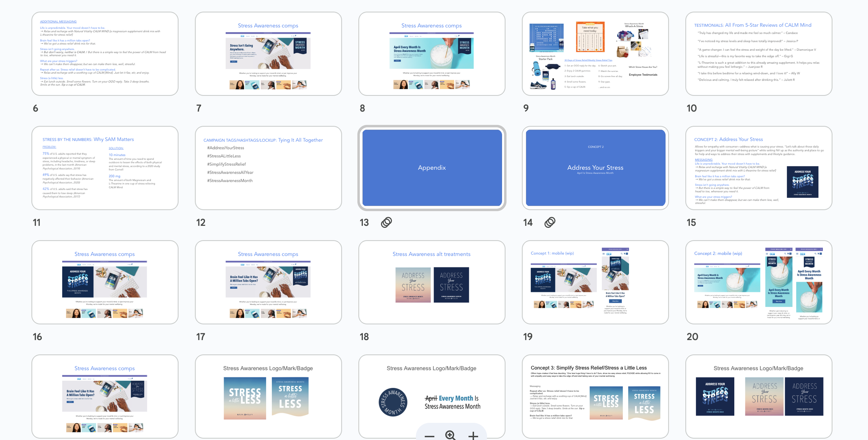Select the Concept 1: mobile (wip) slide

click(595, 282)
